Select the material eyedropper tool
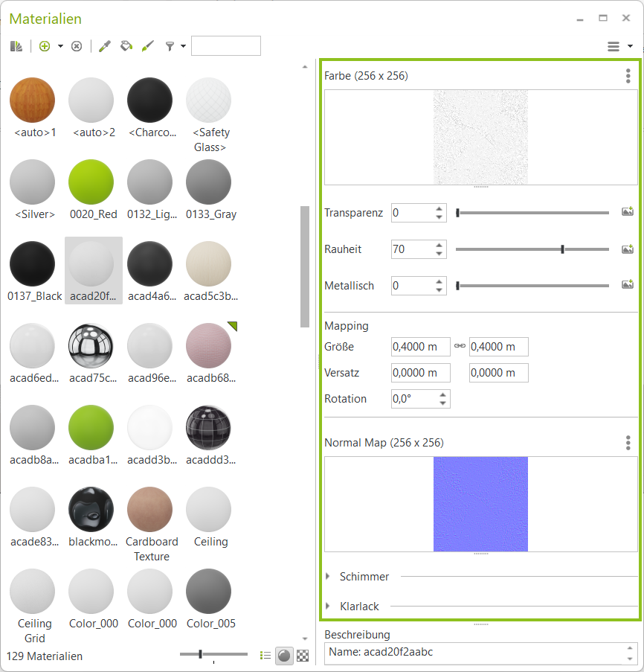The image size is (644, 672). [x=104, y=46]
